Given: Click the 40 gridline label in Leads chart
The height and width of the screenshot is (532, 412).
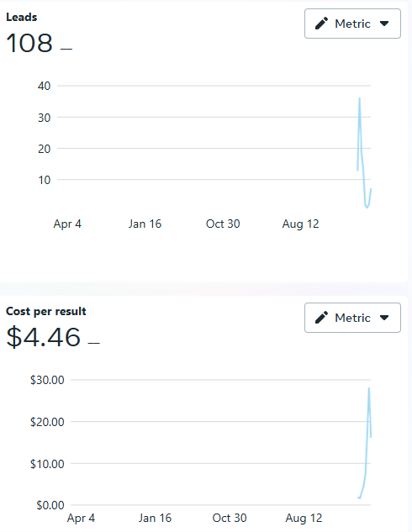Looking at the screenshot, I should coord(44,86).
